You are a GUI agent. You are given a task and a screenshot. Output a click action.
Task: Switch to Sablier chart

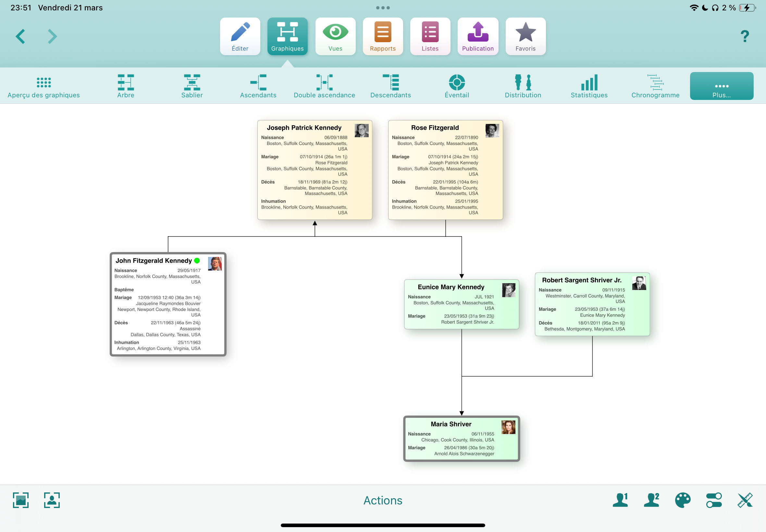click(x=192, y=86)
